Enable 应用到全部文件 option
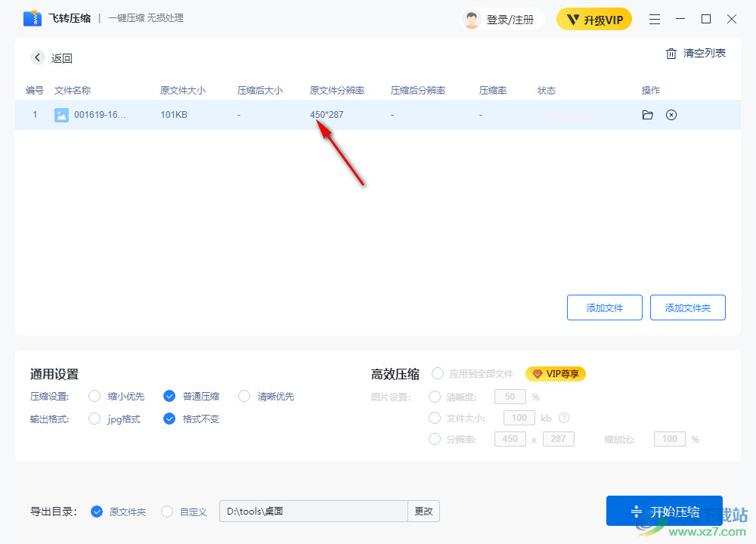 click(438, 373)
